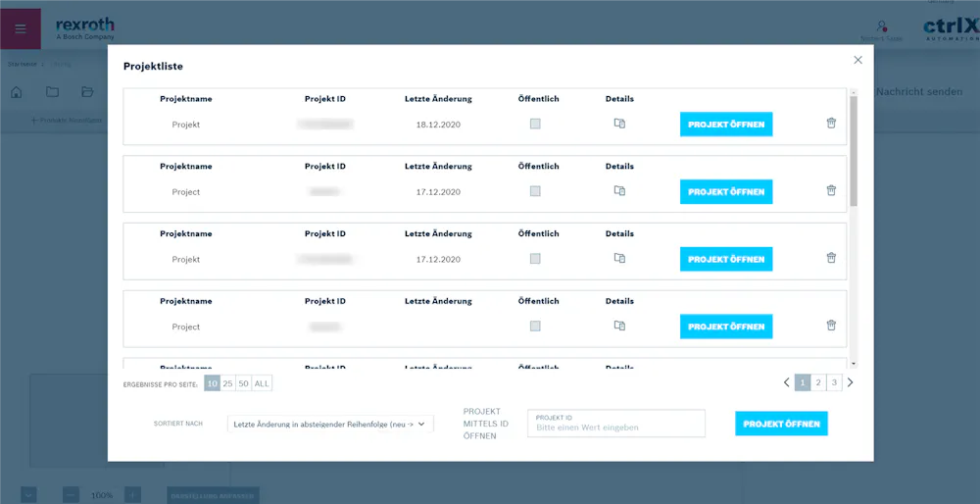Click the Startseite breadcrumb link
The height and width of the screenshot is (504, 980).
point(22,64)
